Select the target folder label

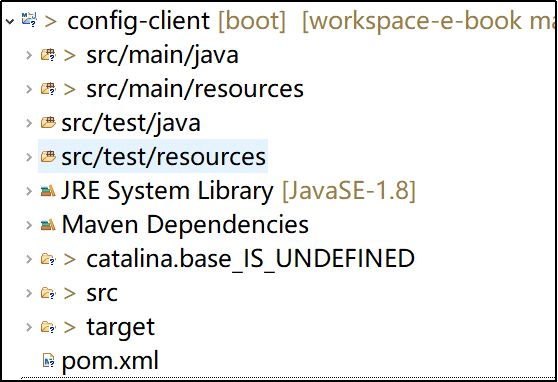pyautogui.click(x=121, y=328)
